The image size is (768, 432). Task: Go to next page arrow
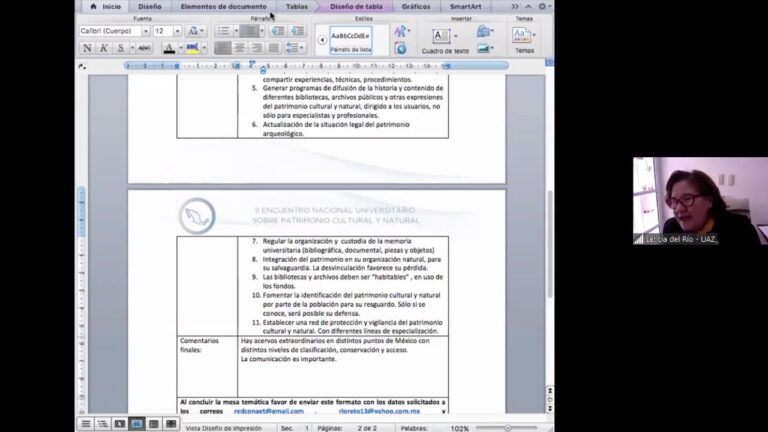click(550, 408)
